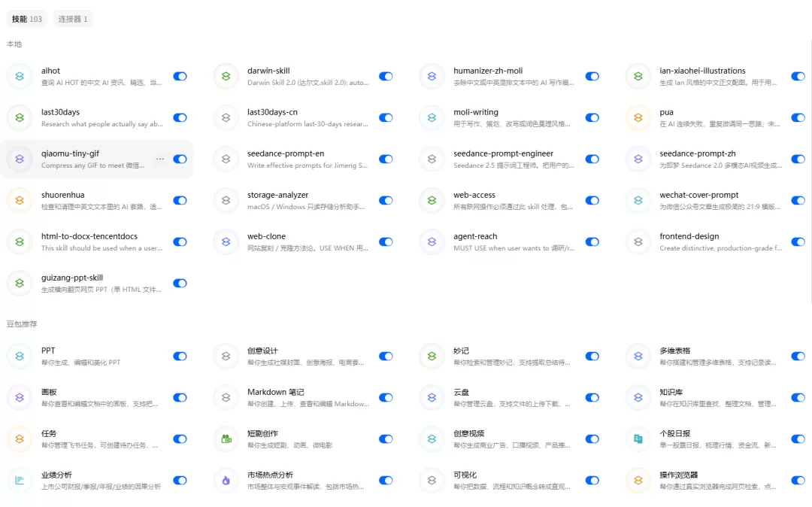This screenshot has width=812, height=507.
Task: Switch off the PPT skill toggle
Action: (180, 357)
